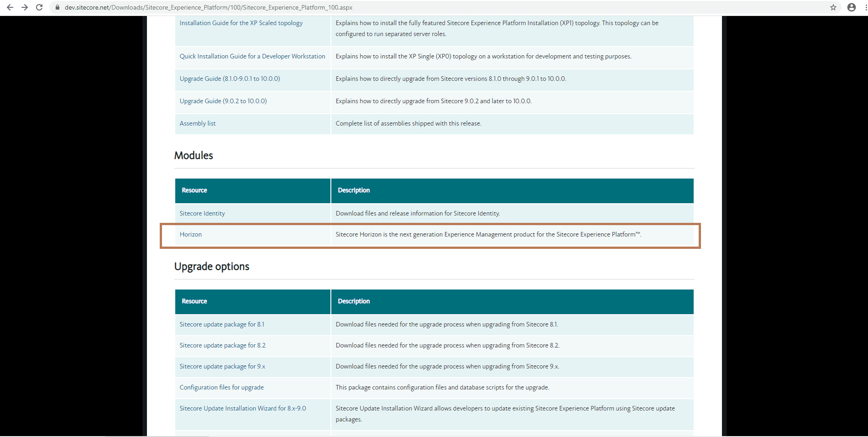The image size is (868, 437).
Task: Open the browser profile account icon
Action: [x=852, y=7]
